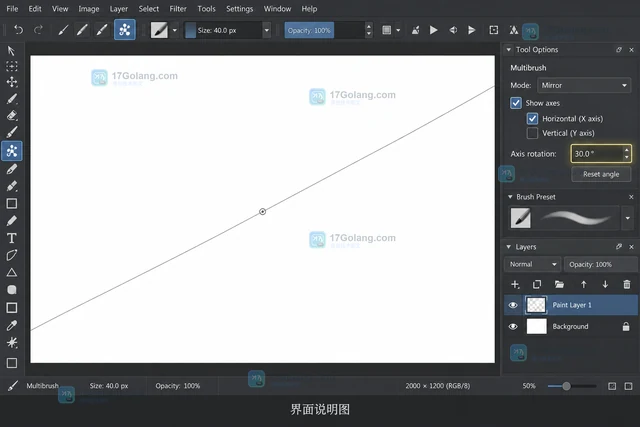Image resolution: width=640 pixels, height=427 pixels.
Task: Click the Reset angle button
Action: (x=601, y=174)
